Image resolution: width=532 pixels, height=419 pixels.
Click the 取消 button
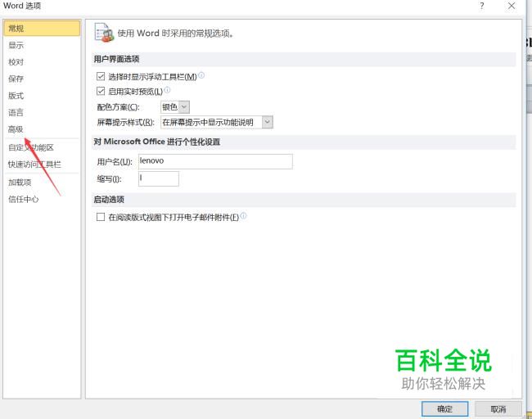498,409
